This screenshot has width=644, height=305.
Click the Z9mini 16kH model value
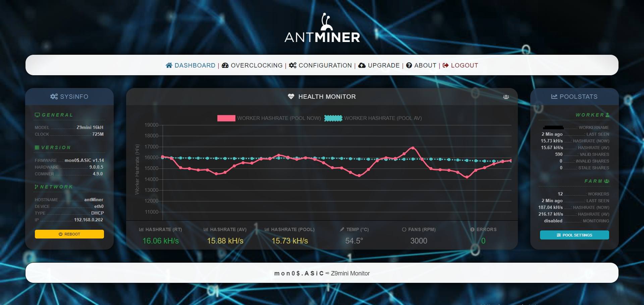(90, 127)
